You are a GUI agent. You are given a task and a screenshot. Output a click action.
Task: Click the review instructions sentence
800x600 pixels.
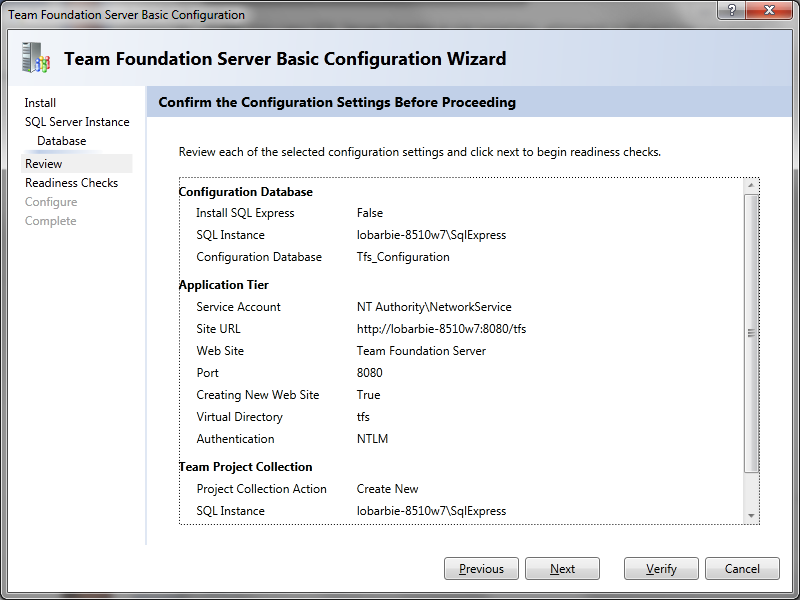pos(419,152)
